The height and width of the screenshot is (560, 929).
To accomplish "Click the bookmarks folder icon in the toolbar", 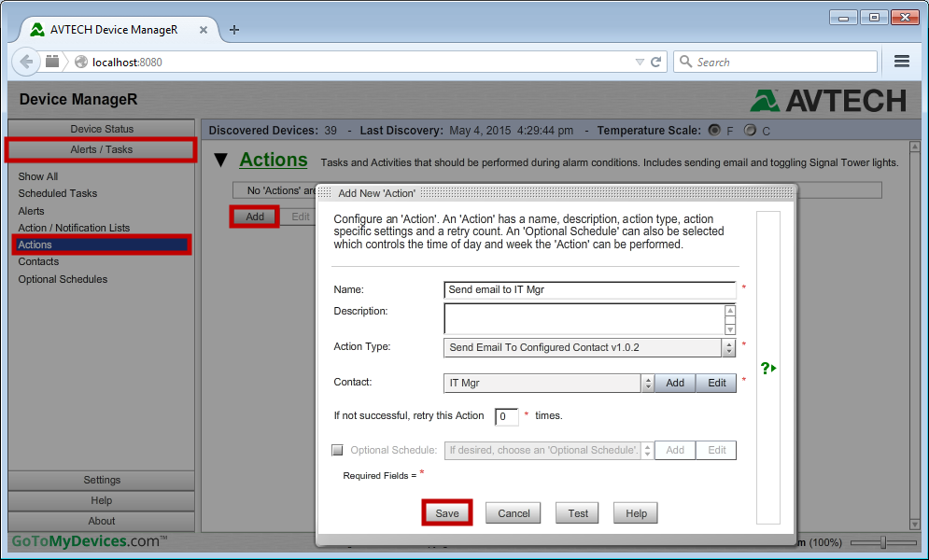I will click(52, 61).
